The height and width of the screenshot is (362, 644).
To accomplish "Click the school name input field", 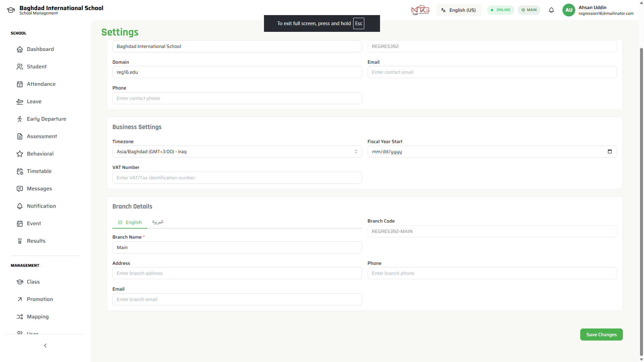I will (x=237, y=46).
